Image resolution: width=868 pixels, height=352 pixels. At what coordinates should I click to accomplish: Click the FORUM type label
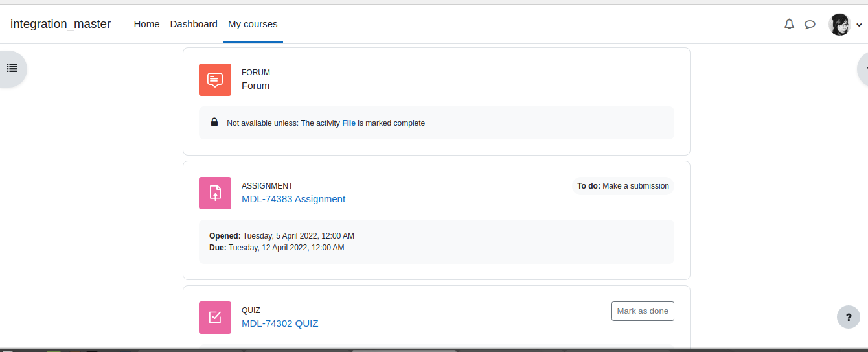(256, 73)
